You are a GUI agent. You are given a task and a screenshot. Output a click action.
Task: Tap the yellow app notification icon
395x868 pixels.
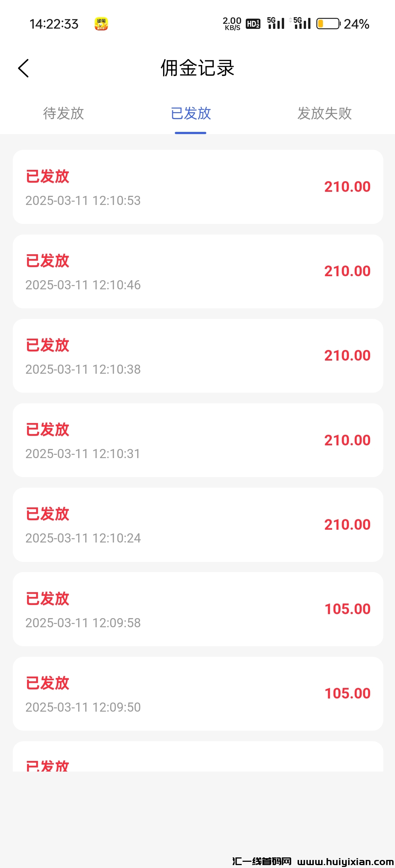tap(101, 24)
